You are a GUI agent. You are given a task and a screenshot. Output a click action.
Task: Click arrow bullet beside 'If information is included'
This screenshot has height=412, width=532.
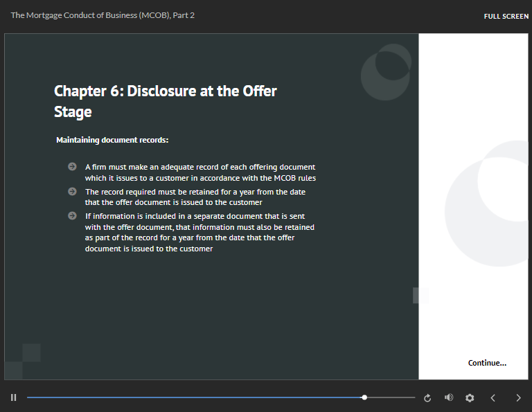tap(72, 215)
